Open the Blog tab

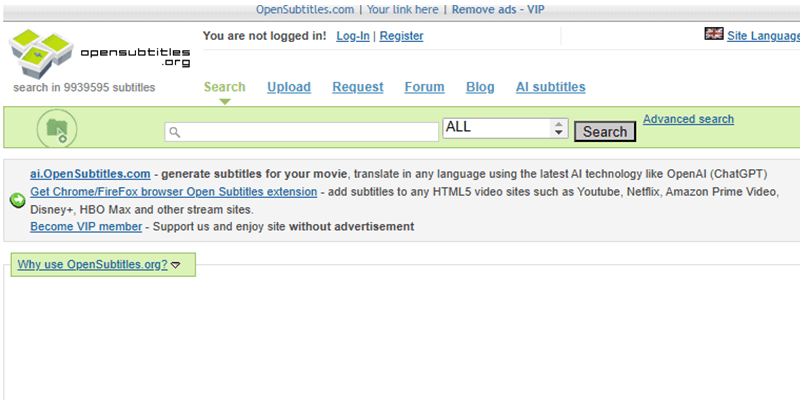(x=480, y=87)
